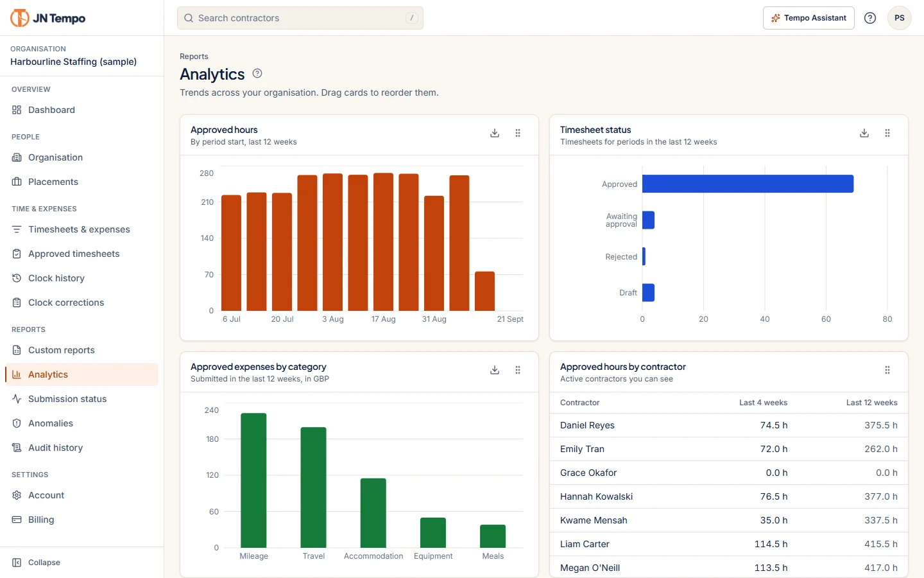Click Approved hours by contractor drag handle
This screenshot has height=578, width=924.
click(x=887, y=370)
